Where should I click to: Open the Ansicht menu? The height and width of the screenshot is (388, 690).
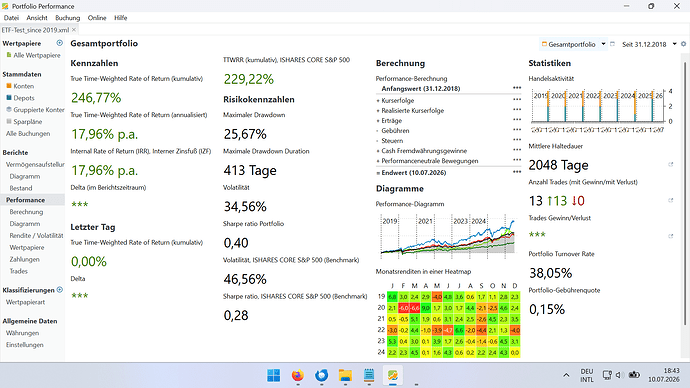point(37,18)
